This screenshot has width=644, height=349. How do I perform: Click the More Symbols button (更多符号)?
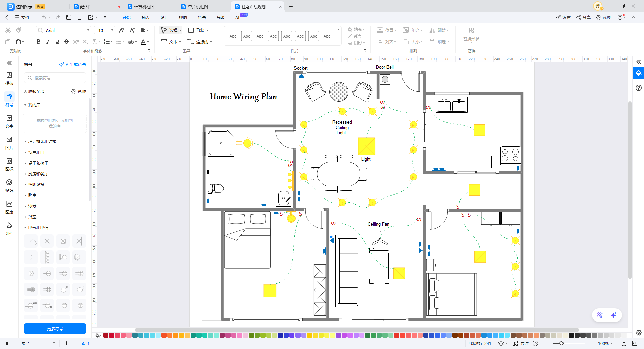55,329
